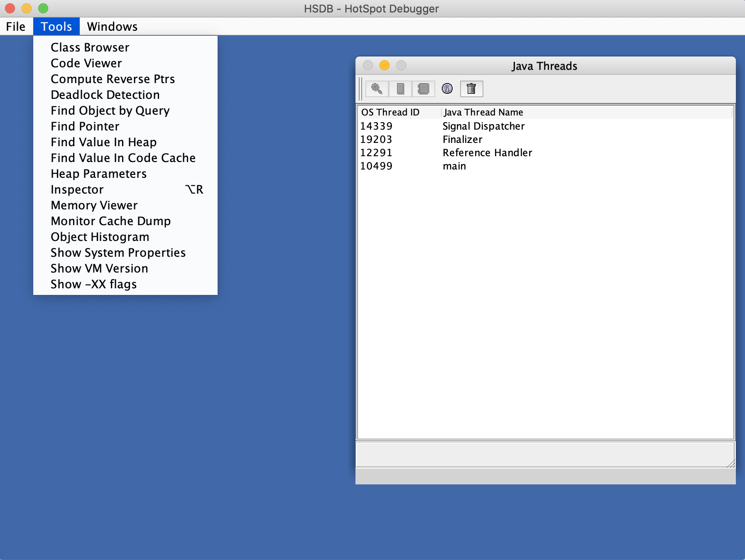Open Memory Viewer
Screen dimensions: 745x560
[x=125, y=205]
